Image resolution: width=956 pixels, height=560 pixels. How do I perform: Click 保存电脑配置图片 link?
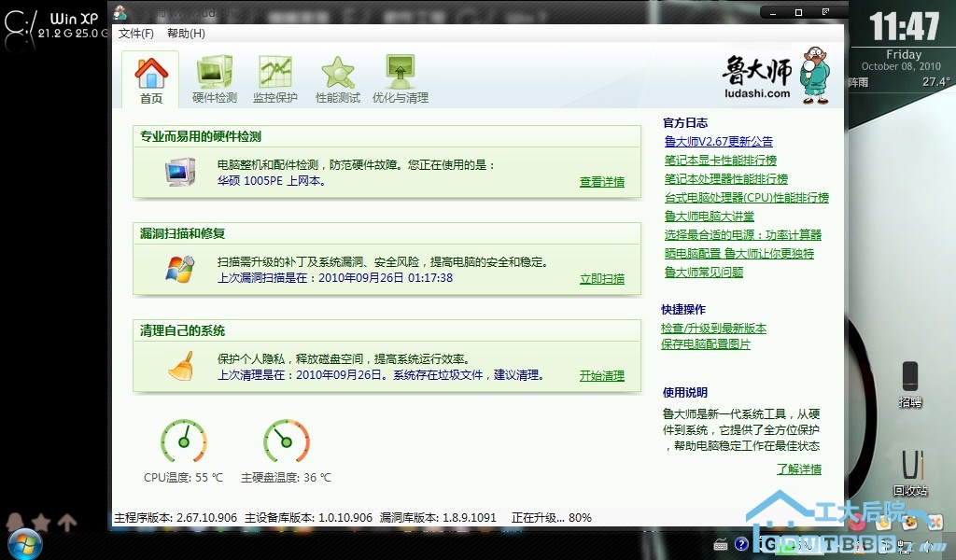point(705,344)
